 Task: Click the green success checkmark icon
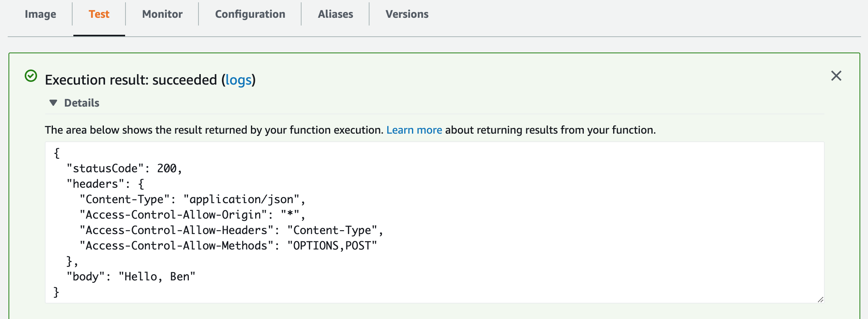click(x=31, y=76)
